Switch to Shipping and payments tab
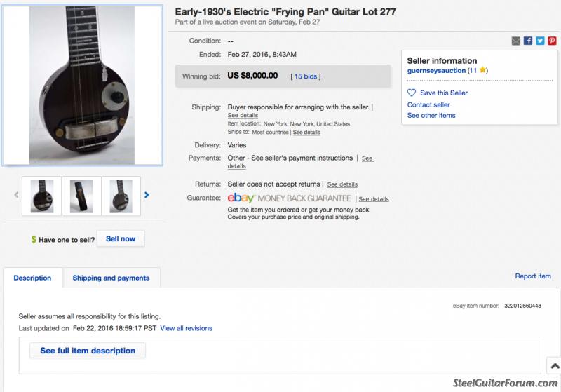Image resolution: width=561 pixels, height=392 pixels. (111, 278)
